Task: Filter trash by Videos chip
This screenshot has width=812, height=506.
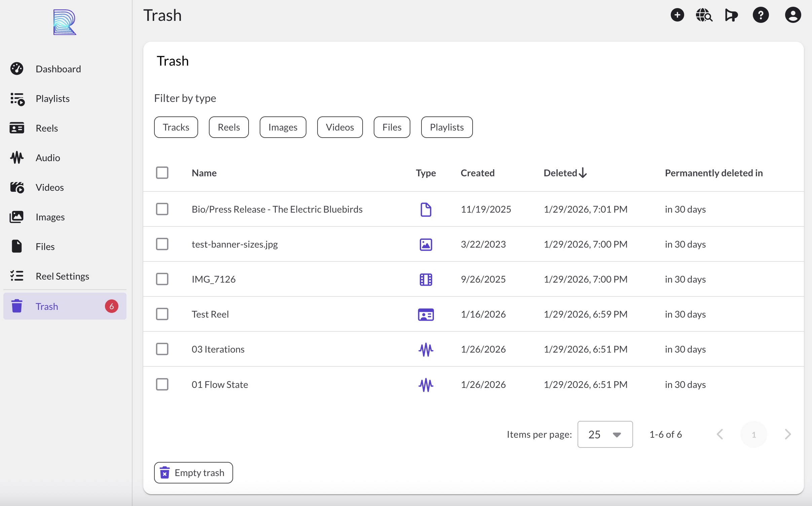Action: tap(340, 127)
